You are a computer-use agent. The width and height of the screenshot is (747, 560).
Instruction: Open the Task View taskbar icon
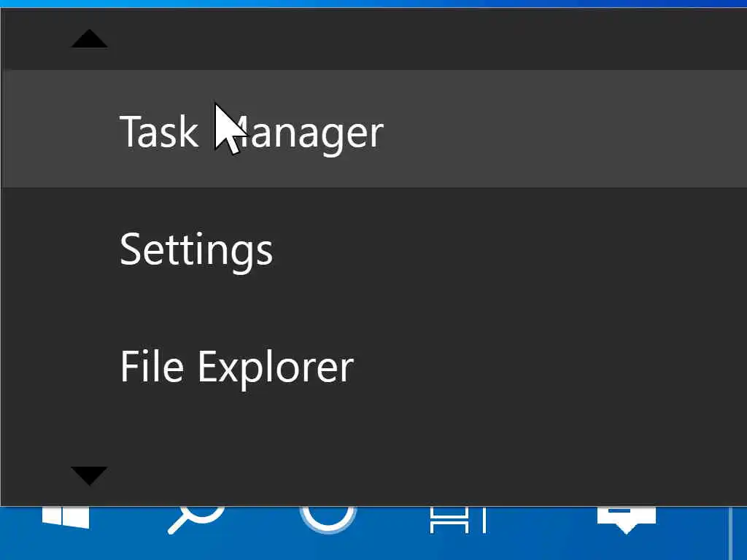(x=457, y=521)
